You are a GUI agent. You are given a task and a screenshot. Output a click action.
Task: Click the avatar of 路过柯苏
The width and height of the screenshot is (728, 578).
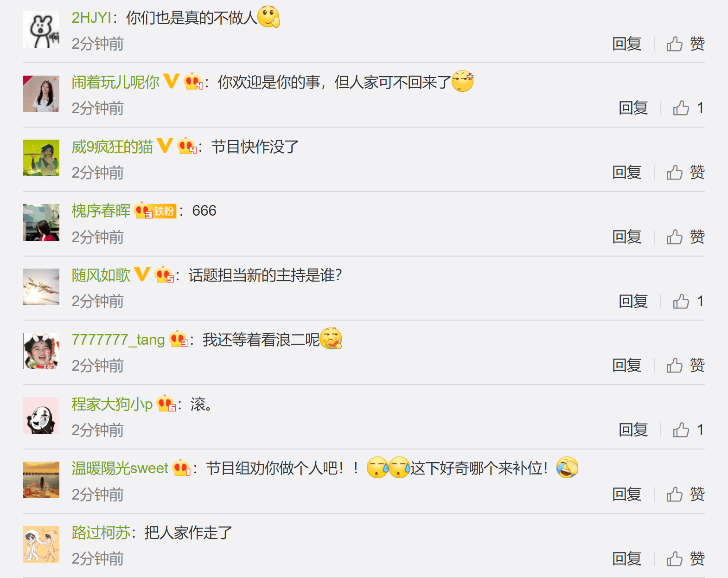tap(41, 544)
